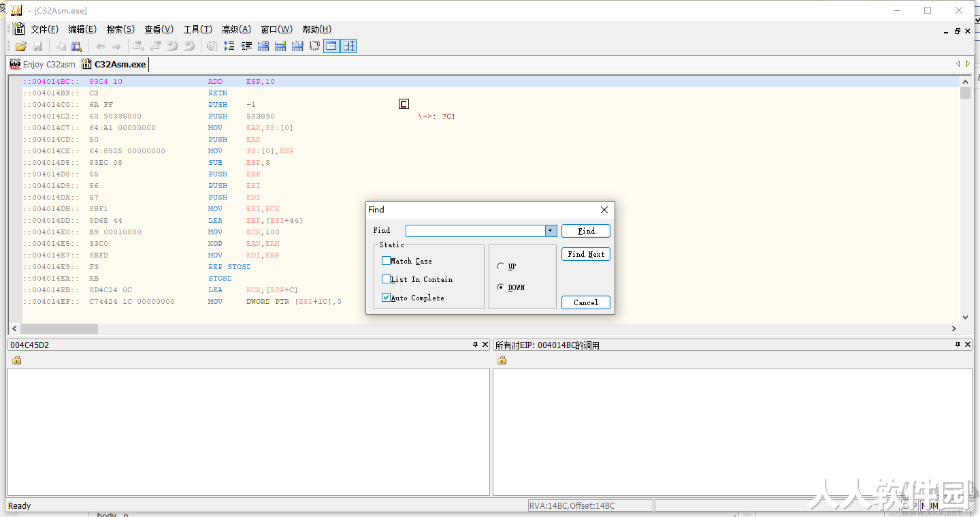Expand the Find text dropdown arrow

point(551,231)
